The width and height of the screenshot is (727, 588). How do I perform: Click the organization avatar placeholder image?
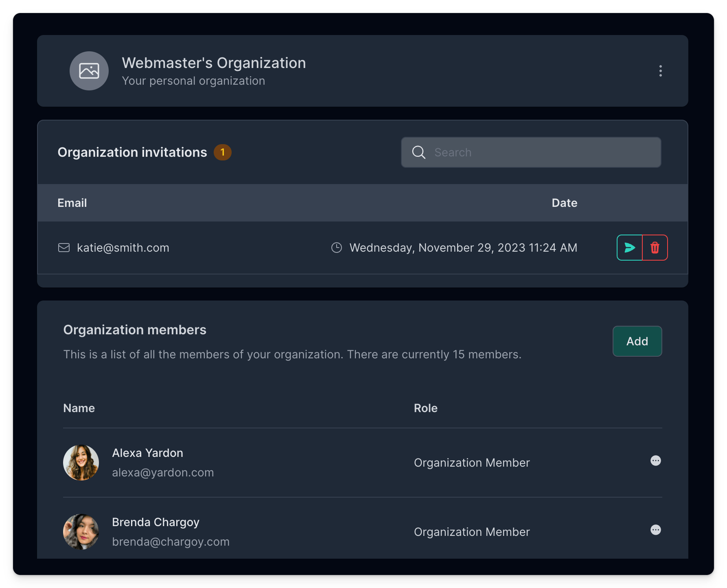(89, 71)
